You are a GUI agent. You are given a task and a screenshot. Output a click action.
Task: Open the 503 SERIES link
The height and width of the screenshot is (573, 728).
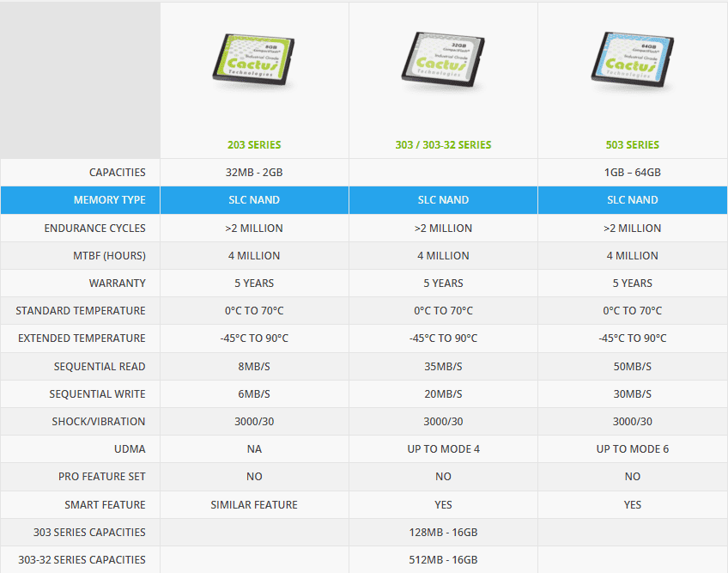click(633, 145)
